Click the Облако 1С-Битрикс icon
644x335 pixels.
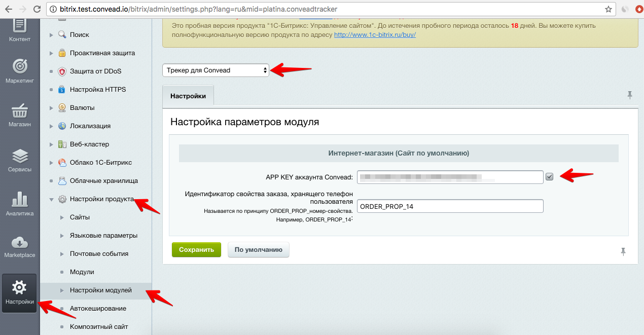(x=62, y=163)
